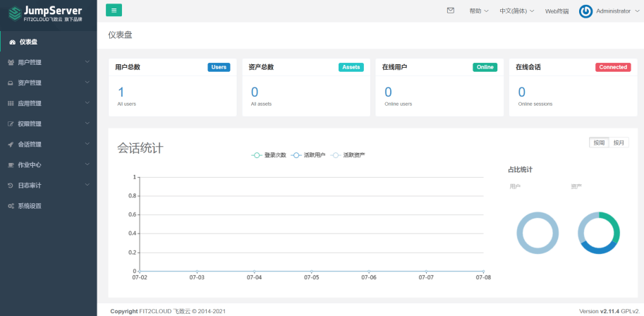The width and height of the screenshot is (644, 316).
Task: Open the Web终端 link
Action: point(557,11)
